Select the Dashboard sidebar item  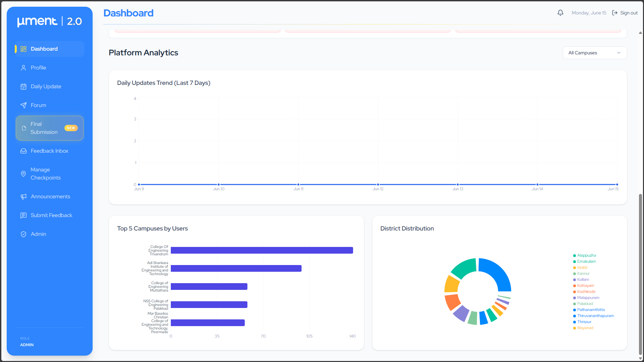click(50, 49)
